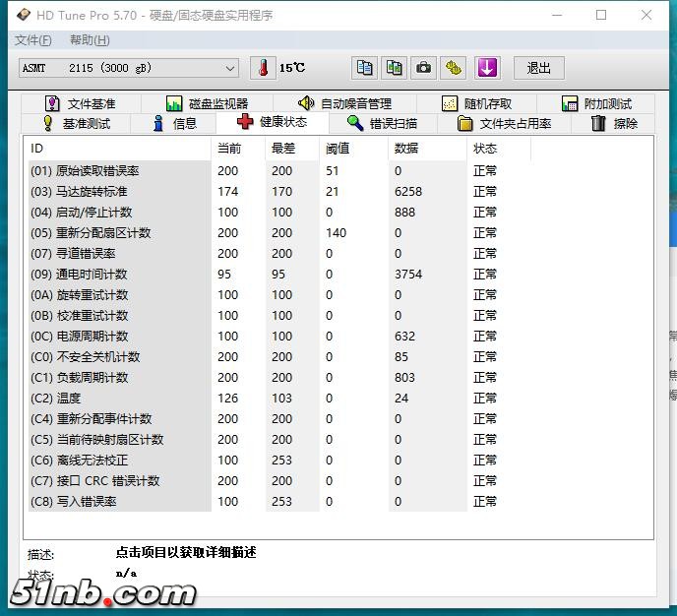Click the 退出 exit button
This screenshot has height=616, width=677.
click(x=539, y=68)
